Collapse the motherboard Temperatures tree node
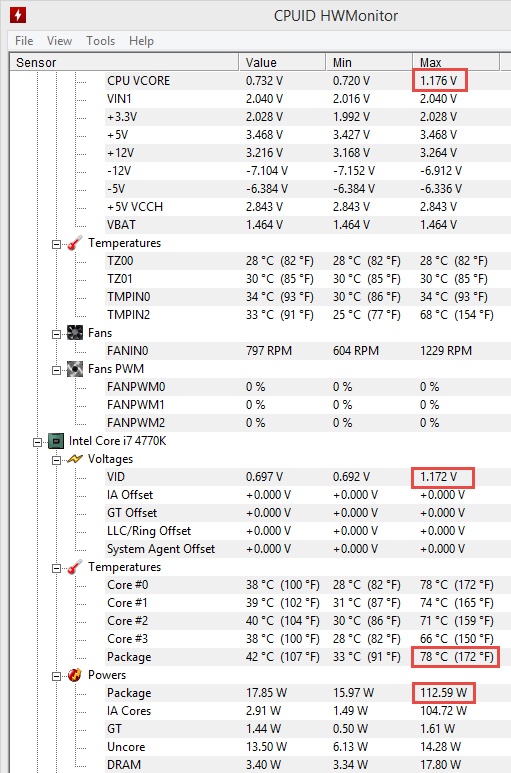Image resolution: width=511 pixels, height=773 pixels. pyautogui.click(x=57, y=245)
